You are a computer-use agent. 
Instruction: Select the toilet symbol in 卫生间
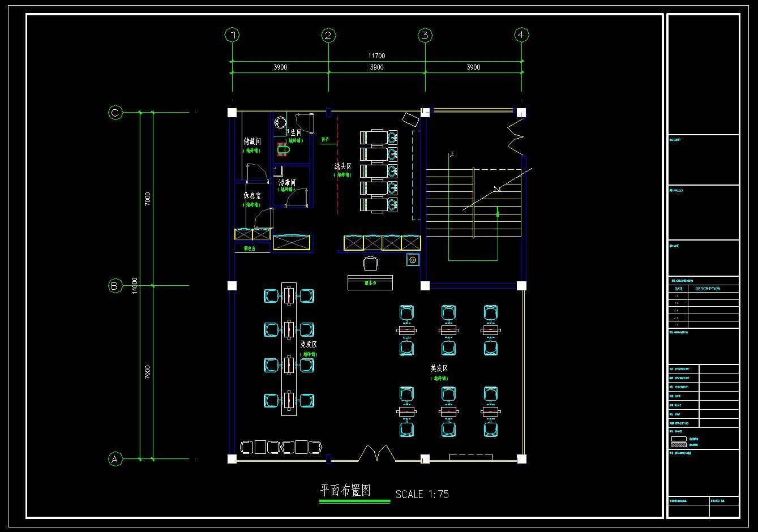tap(282, 149)
